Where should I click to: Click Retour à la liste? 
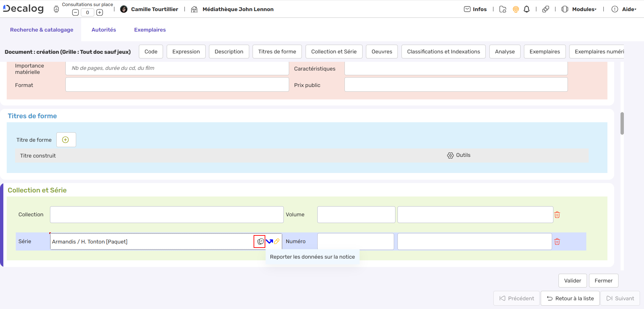pyautogui.click(x=570, y=298)
